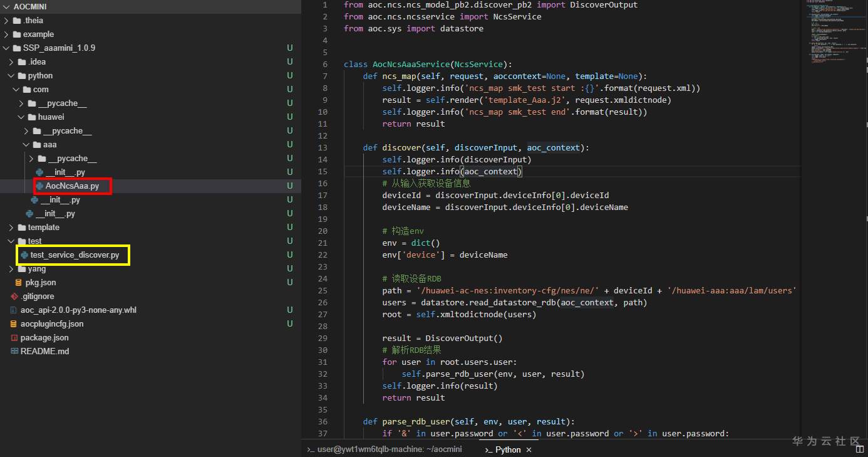Viewport: 868px width, 457px height.
Task: Click the 'result = DiscoverOutput()' code line
Action: [443, 338]
